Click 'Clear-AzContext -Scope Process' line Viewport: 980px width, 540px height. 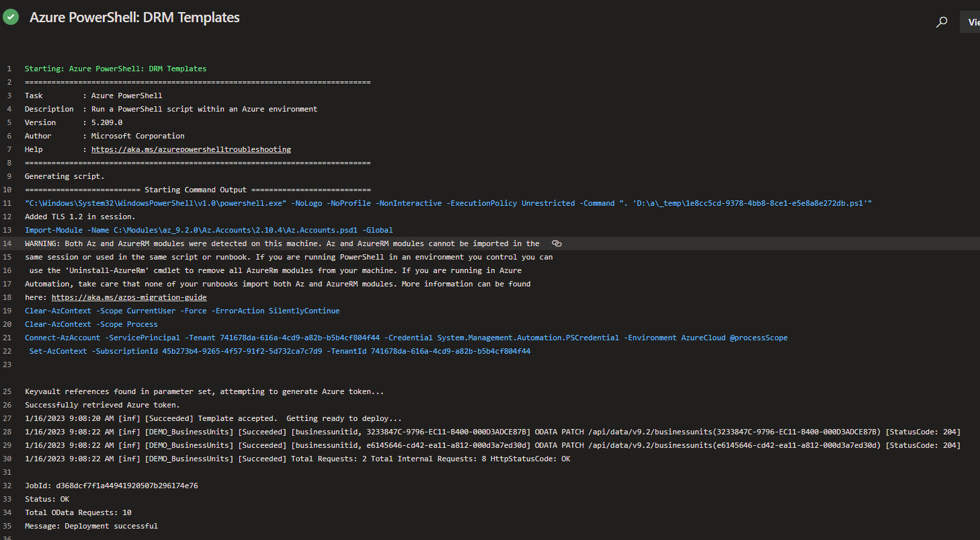(91, 324)
